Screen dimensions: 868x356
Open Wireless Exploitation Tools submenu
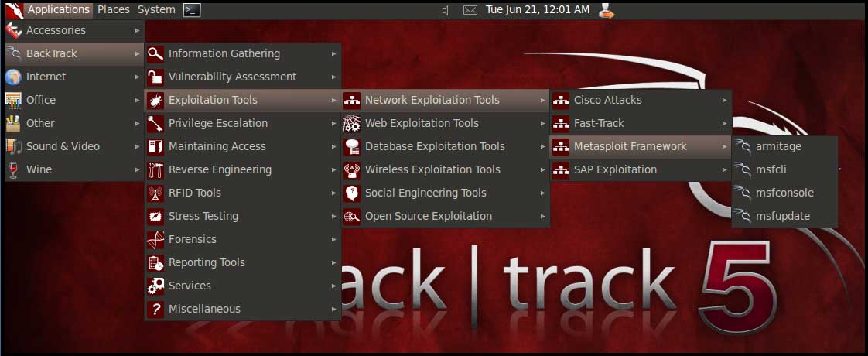tap(432, 169)
